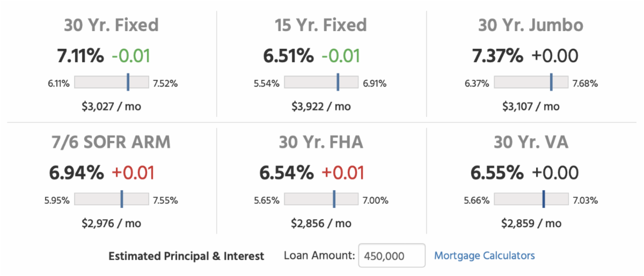Click the 7.37% Jumbo rate value

tap(497, 56)
